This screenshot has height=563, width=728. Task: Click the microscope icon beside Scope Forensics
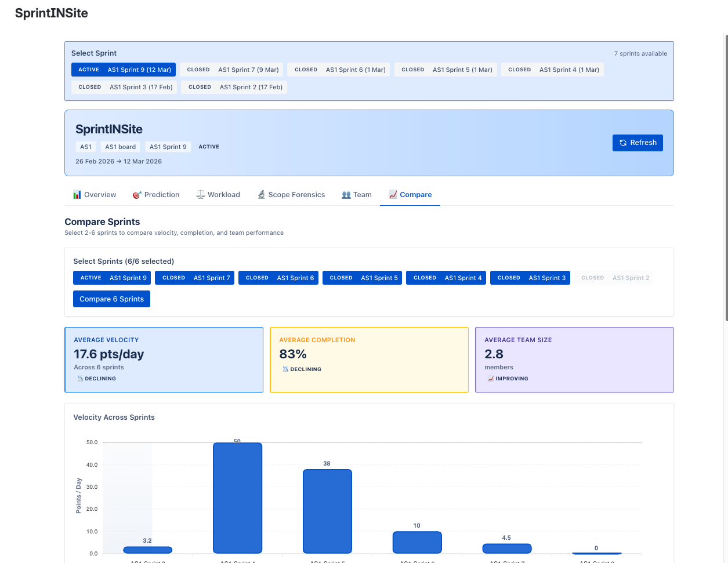coord(261,194)
